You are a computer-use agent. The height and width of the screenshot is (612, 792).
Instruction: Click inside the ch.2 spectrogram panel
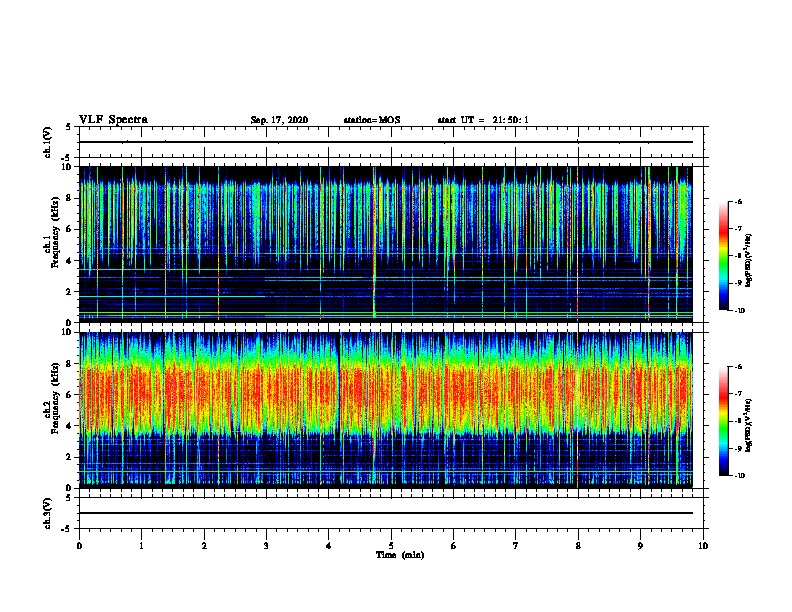386,410
